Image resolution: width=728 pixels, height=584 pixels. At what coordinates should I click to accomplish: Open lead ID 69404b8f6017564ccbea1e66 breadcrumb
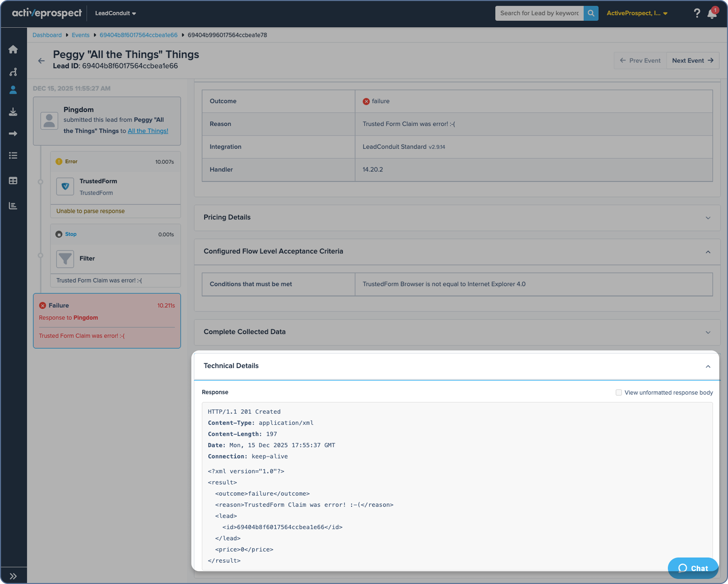pos(138,35)
